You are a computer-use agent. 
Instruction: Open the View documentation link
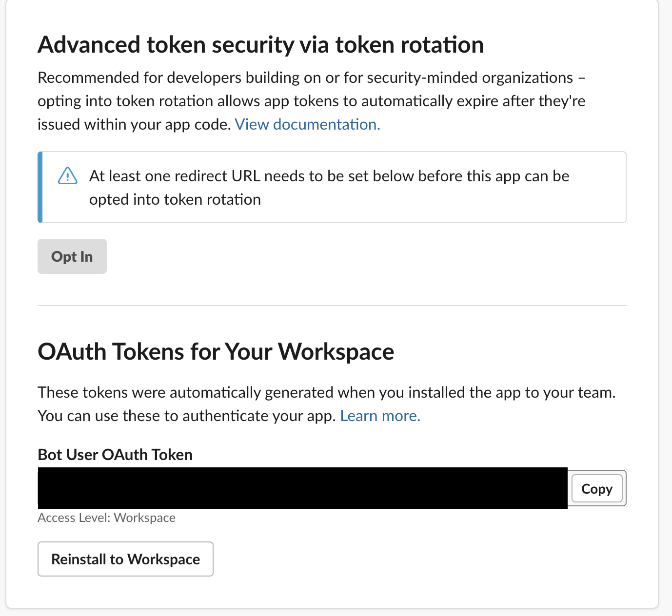[x=307, y=124]
